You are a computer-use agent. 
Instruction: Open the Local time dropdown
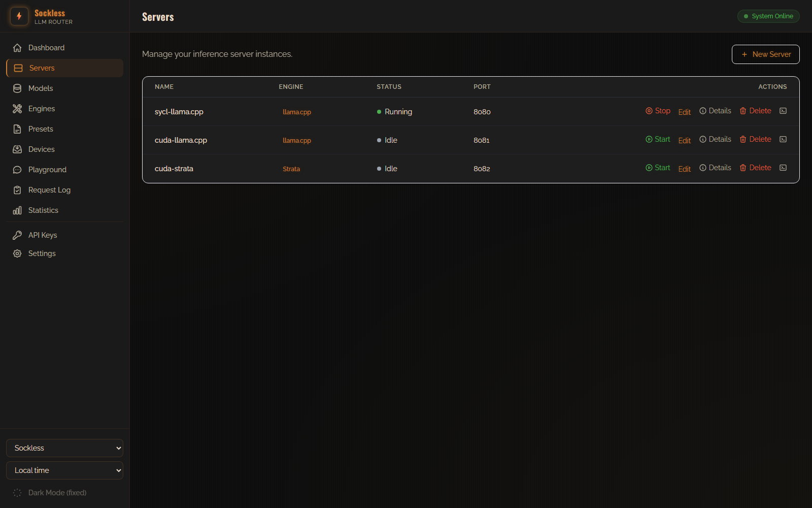[64, 470]
